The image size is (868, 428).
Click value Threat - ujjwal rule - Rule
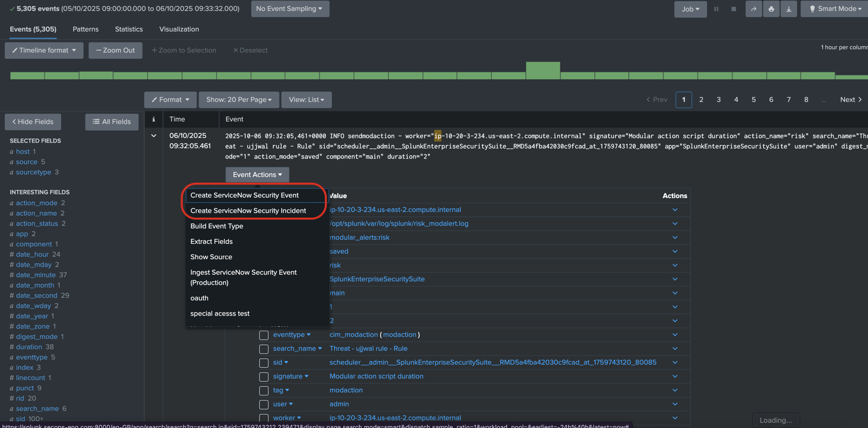coord(369,349)
